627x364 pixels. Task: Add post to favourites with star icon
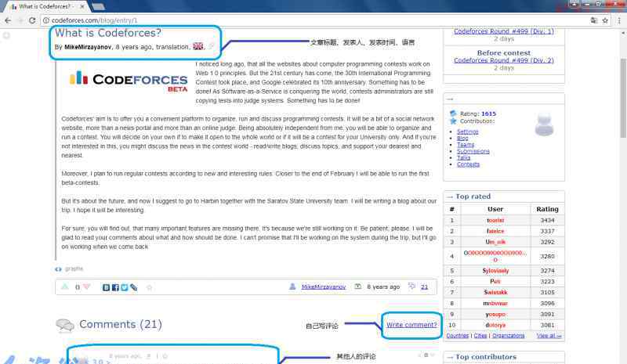(x=149, y=287)
